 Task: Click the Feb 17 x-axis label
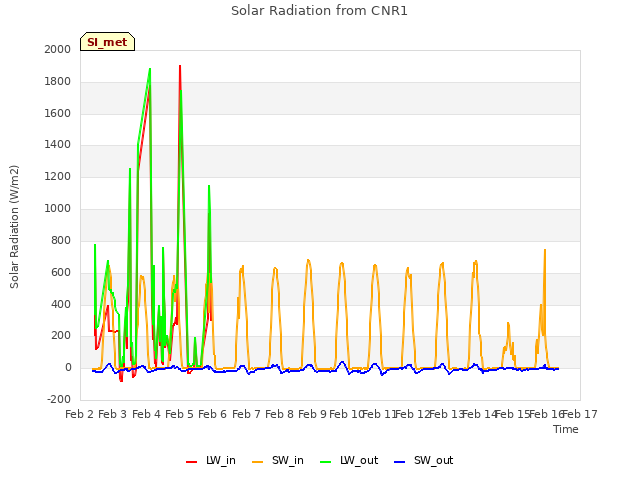point(580,414)
